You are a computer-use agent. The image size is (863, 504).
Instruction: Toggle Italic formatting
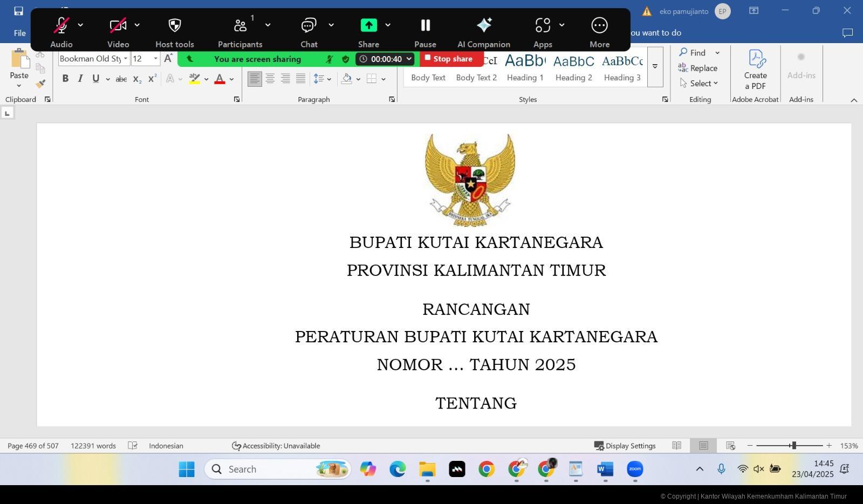click(x=80, y=79)
